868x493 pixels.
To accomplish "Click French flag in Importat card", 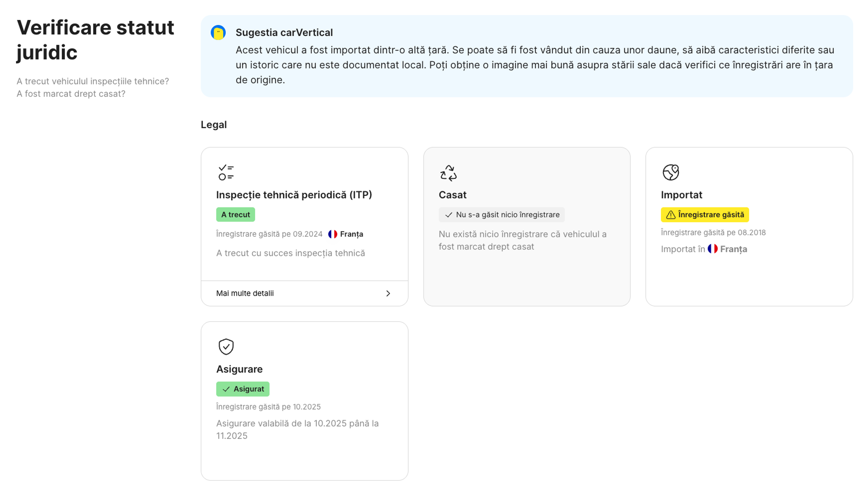I will point(712,249).
